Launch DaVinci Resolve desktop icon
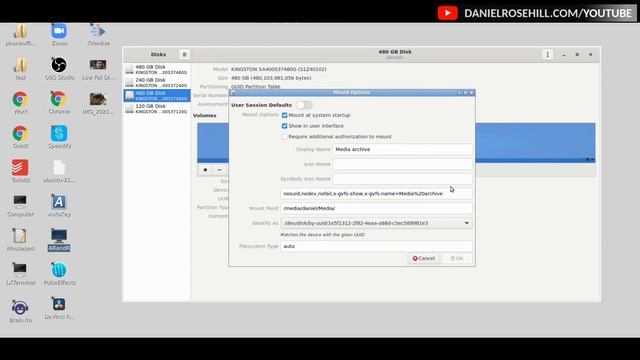640x360 pixels. click(59, 308)
